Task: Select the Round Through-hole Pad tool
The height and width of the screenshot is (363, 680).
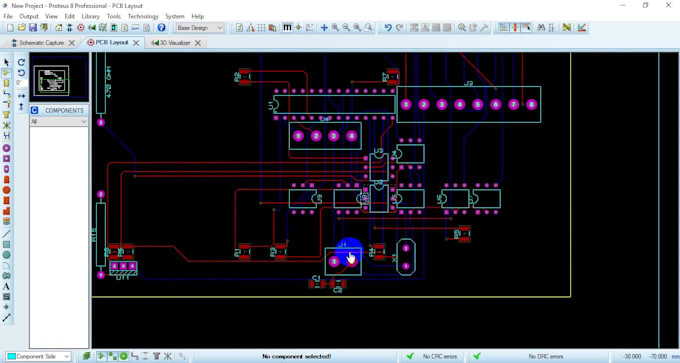Action: click(7, 148)
